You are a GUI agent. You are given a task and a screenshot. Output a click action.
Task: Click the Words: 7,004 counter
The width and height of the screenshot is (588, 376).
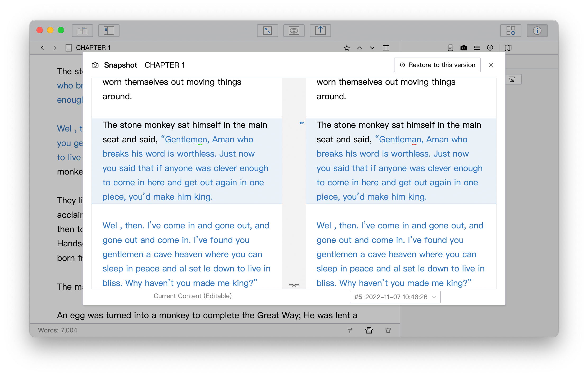pos(58,330)
